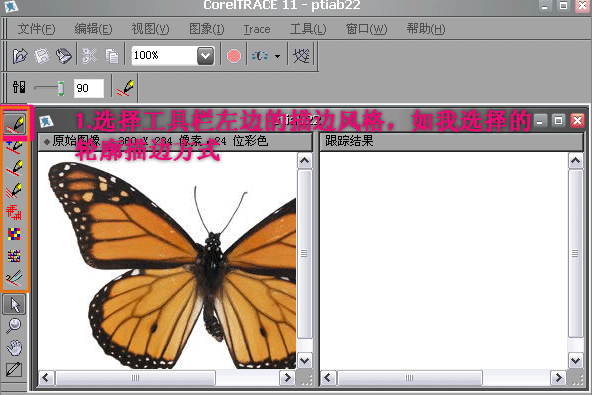Screen dimensions: 592x395
Task: Click the accuracy settings icon left of slider
Action: [x=19, y=88]
